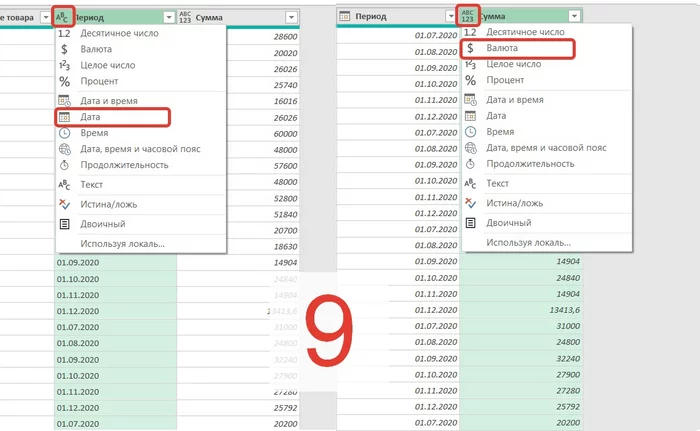Select the right Период column header
This screenshot has width=700, height=431.
coord(397,17)
